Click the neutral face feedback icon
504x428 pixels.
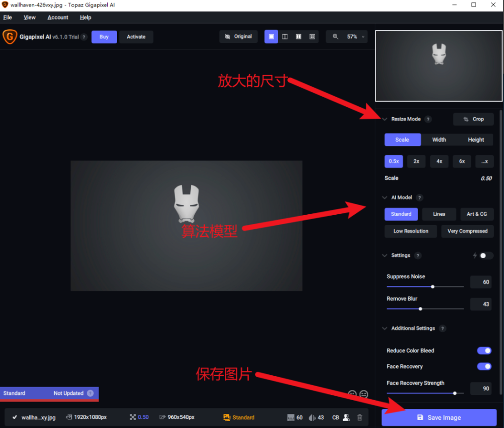tap(364, 394)
